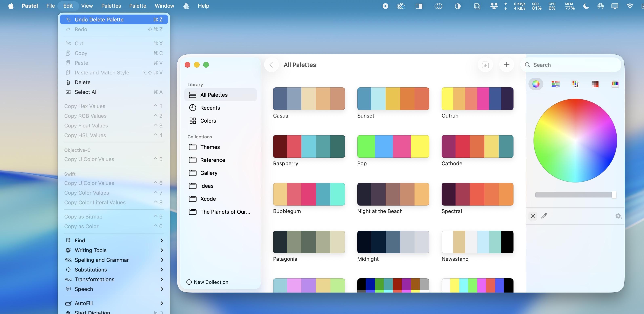Select All Palettes in sidebar

[x=221, y=95]
